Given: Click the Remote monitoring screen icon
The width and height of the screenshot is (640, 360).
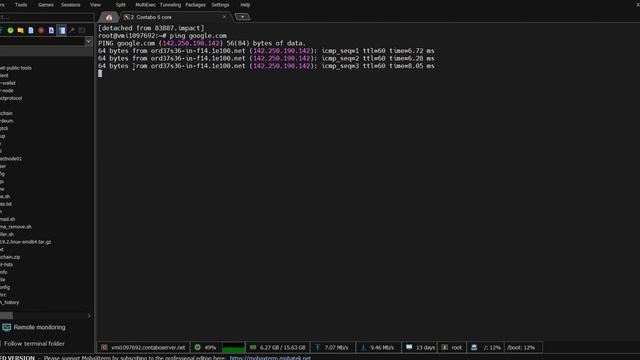Looking at the screenshot, I should click(7, 327).
